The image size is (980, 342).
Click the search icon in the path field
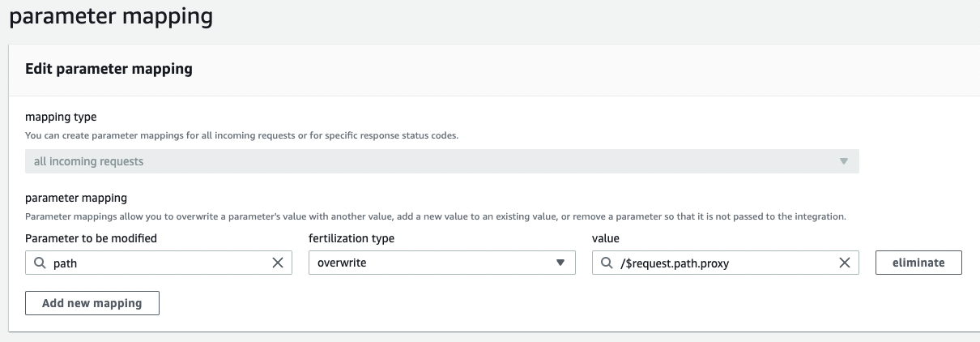coord(39,263)
